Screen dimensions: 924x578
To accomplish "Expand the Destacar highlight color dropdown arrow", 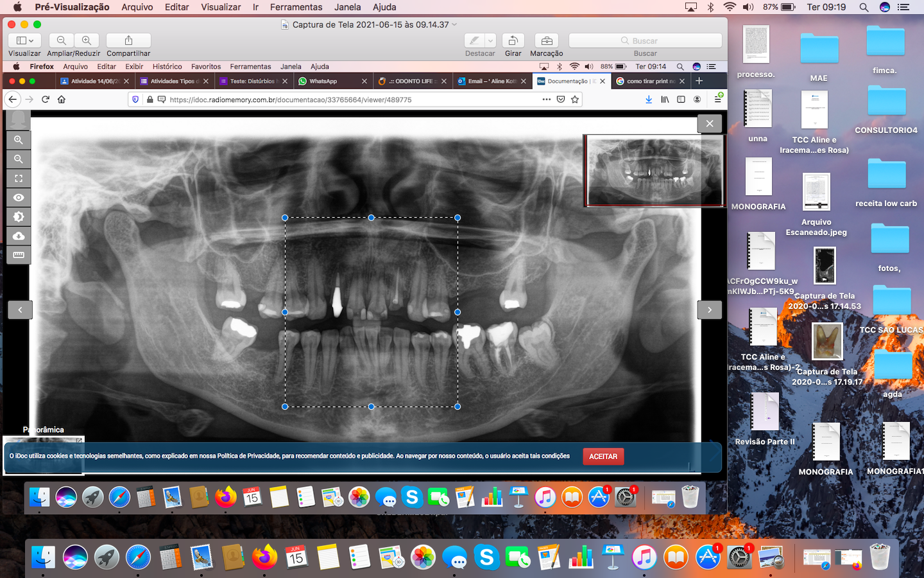I will [490, 40].
